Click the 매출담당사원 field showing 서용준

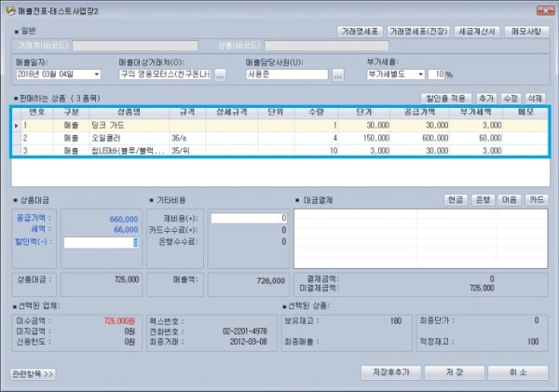287,74
